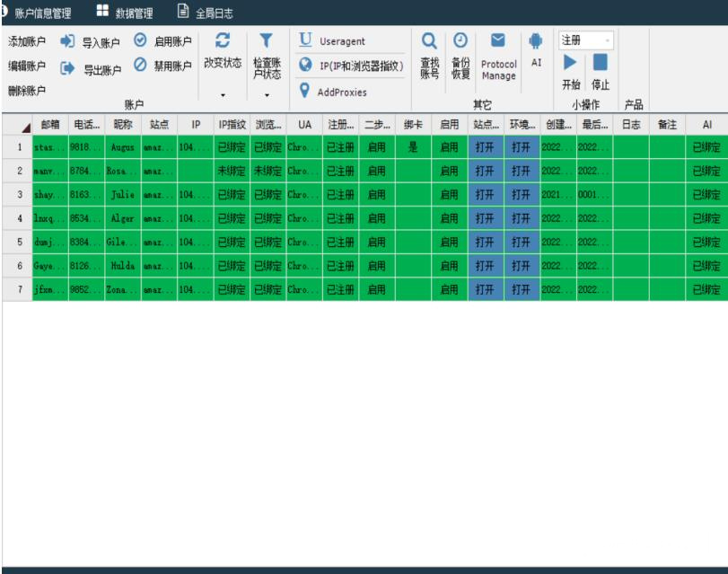
Task: Open the 全局日志 tab
Action: [x=206, y=13]
